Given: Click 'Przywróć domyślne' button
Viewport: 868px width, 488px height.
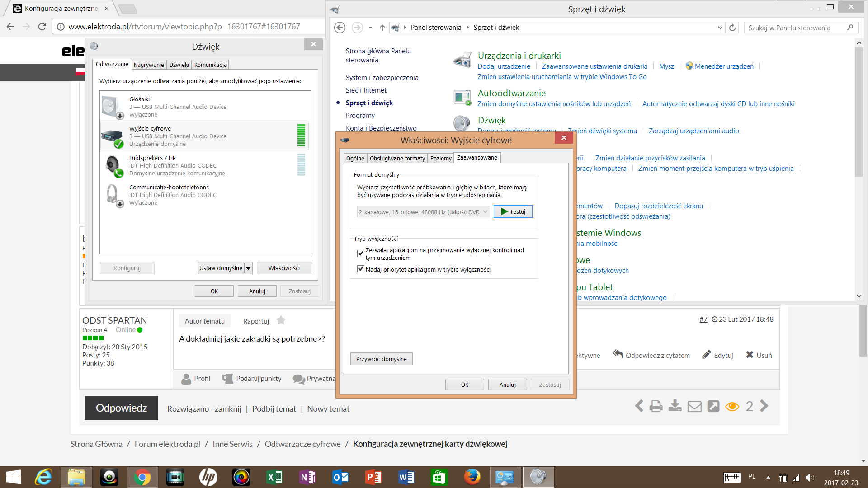Looking at the screenshot, I should (381, 359).
